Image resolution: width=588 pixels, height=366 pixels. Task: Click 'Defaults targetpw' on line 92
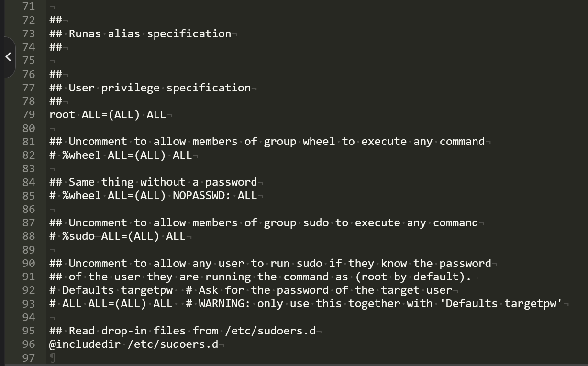tap(117, 290)
